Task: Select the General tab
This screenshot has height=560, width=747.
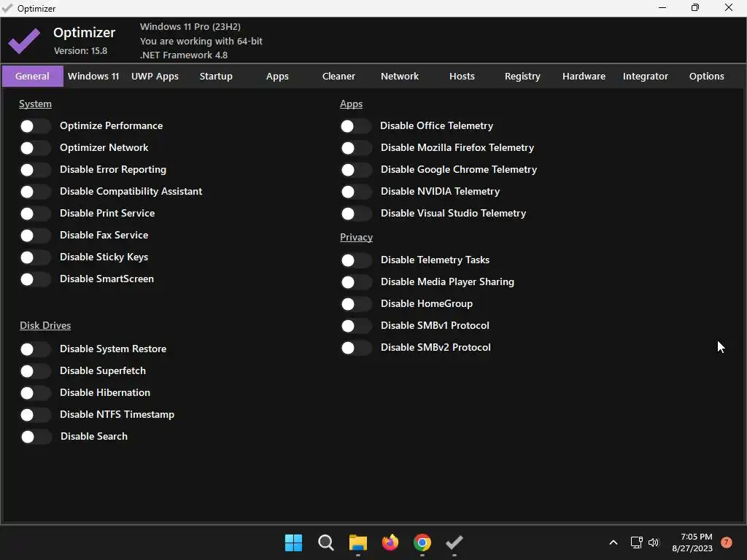Action: [x=32, y=76]
